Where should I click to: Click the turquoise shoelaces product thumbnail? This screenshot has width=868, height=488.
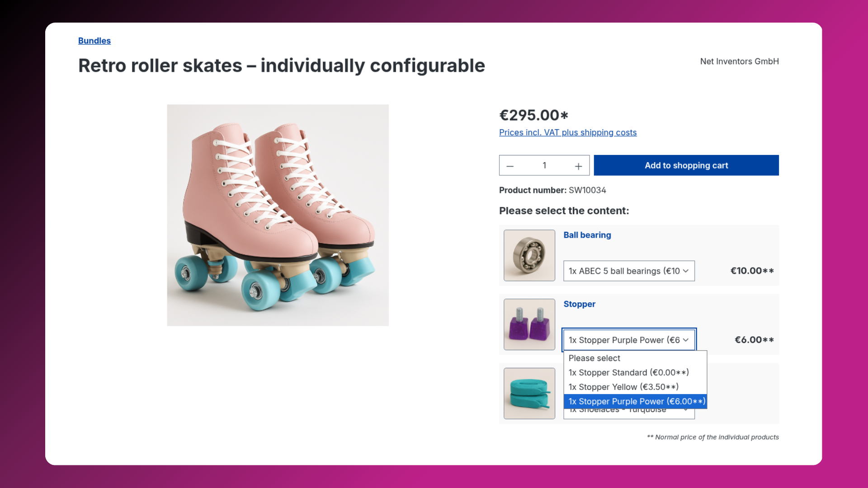(529, 393)
